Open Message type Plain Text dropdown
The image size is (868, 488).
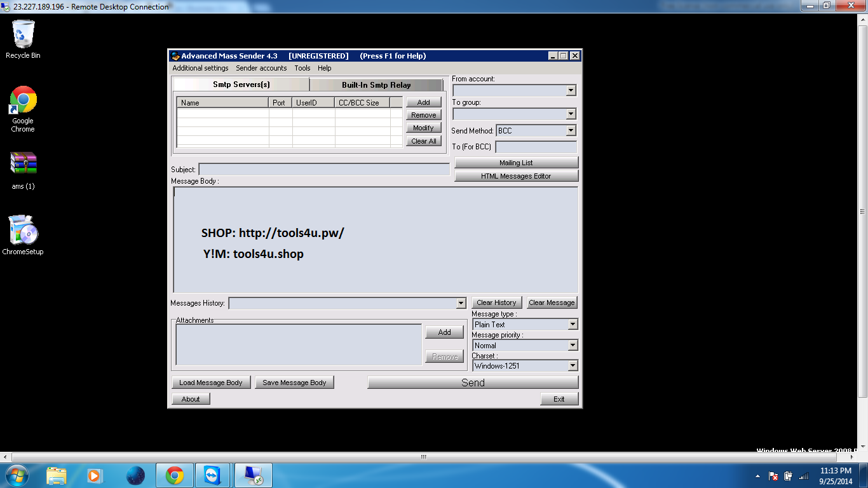(x=573, y=325)
